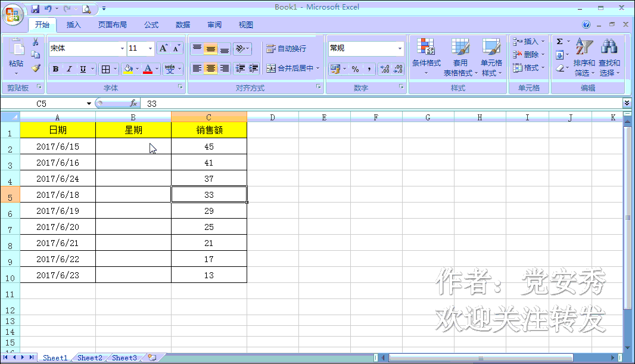Decrease cell indent
This screenshot has height=364, width=635.
(240, 69)
